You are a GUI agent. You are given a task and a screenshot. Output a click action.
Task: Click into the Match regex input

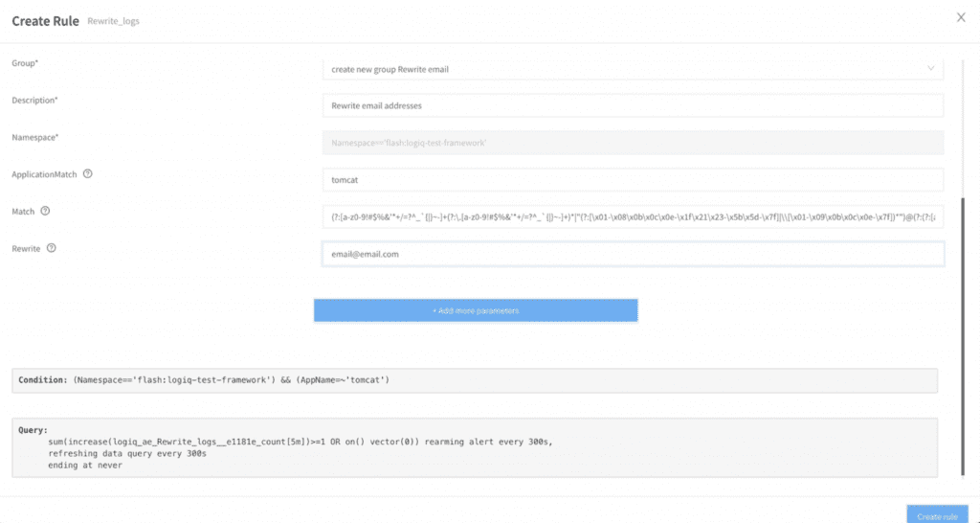[x=633, y=217]
